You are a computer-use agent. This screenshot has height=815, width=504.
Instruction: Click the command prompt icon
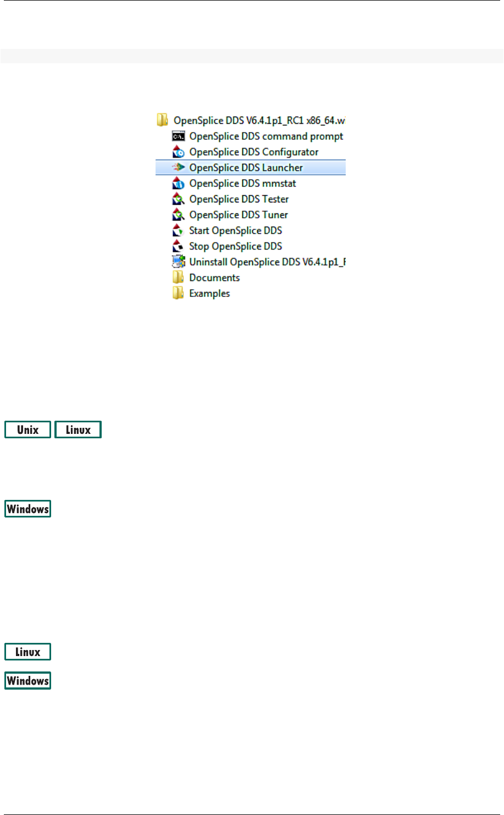tap(178, 136)
